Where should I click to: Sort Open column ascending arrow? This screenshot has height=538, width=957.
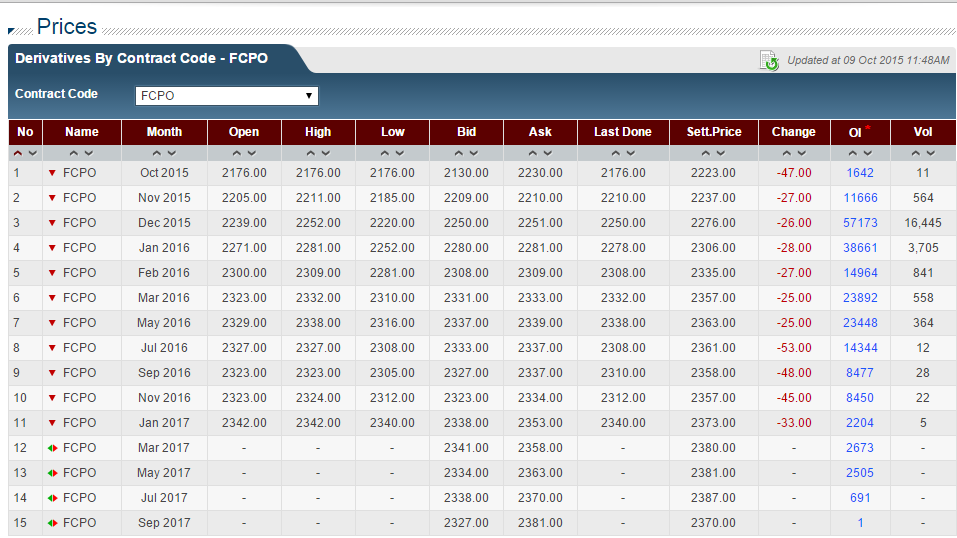pyautogui.click(x=237, y=153)
